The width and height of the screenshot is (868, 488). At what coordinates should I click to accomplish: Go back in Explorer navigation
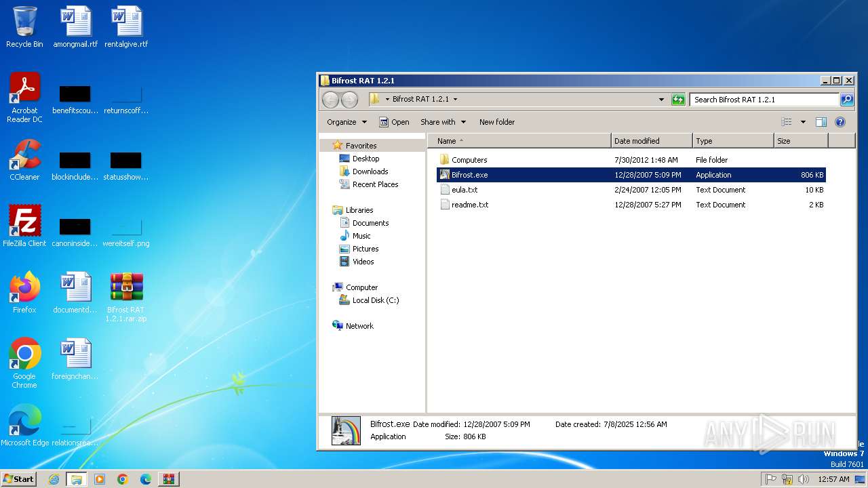(330, 100)
